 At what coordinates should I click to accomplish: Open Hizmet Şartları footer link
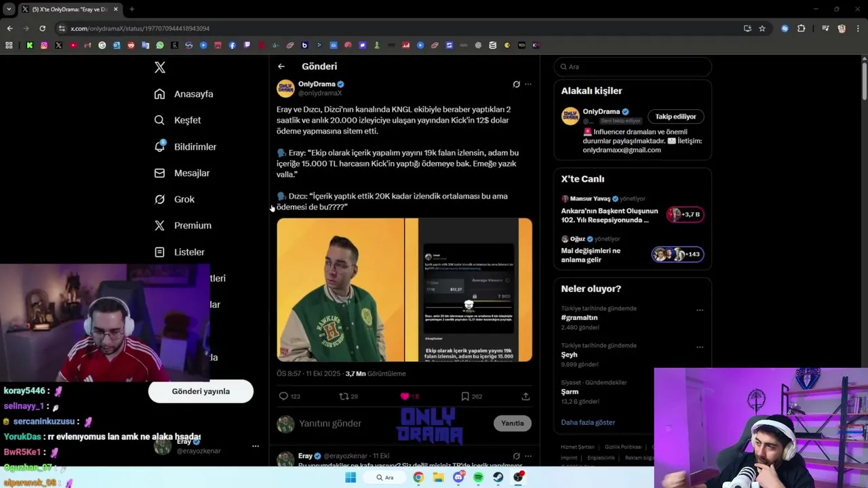pyautogui.click(x=577, y=447)
